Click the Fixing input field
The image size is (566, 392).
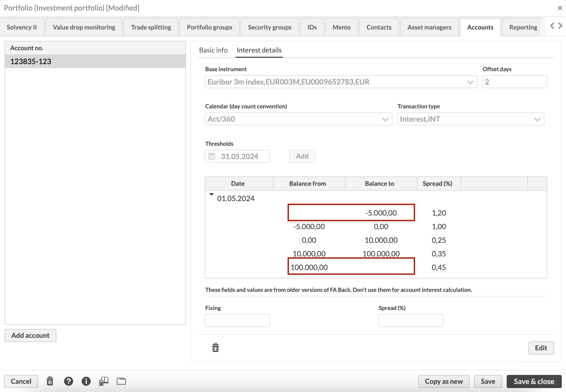click(237, 321)
